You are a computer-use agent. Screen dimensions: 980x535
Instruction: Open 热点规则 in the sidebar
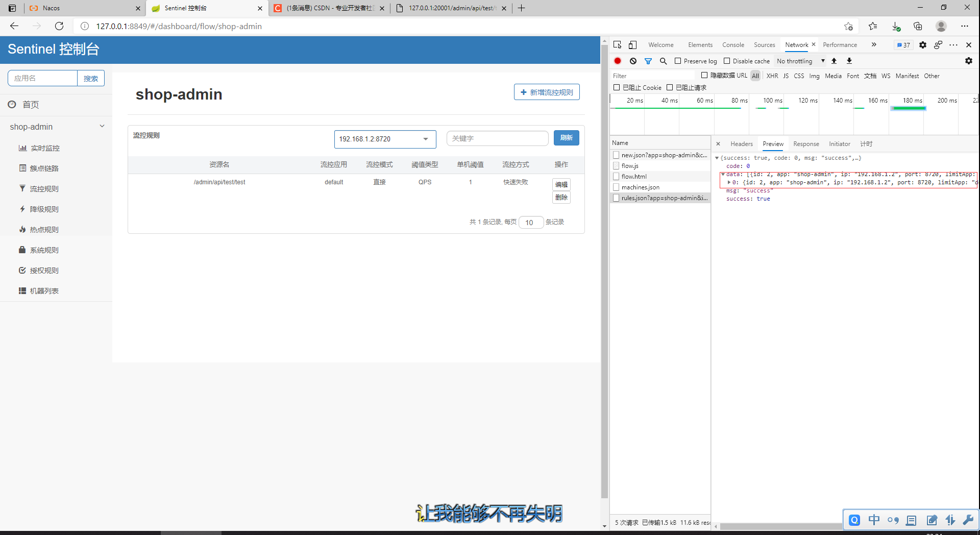(39, 230)
